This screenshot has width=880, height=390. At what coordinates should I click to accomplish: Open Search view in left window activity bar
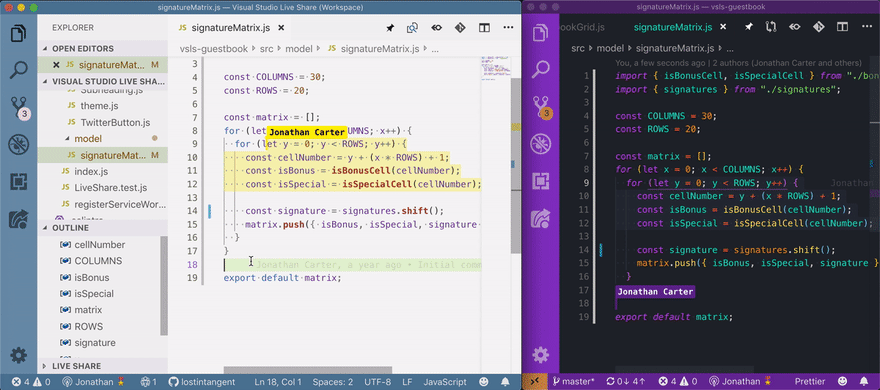click(x=19, y=69)
